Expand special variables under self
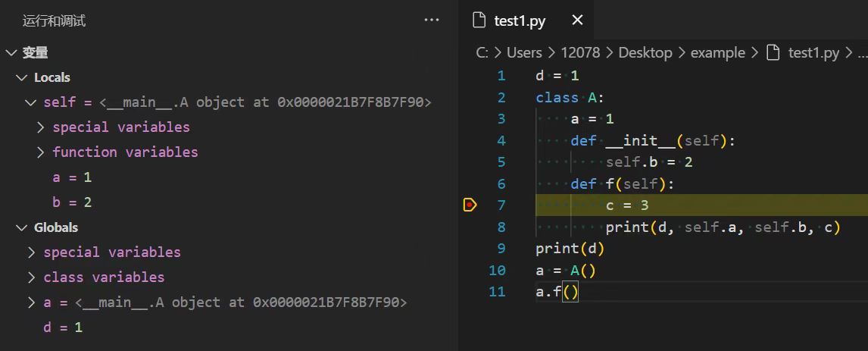Image resolution: width=868 pixels, height=351 pixels. pyautogui.click(x=41, y=127)
